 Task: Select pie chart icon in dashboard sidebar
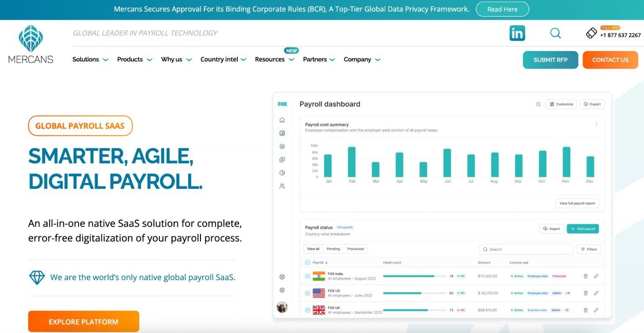click(282, 173)
